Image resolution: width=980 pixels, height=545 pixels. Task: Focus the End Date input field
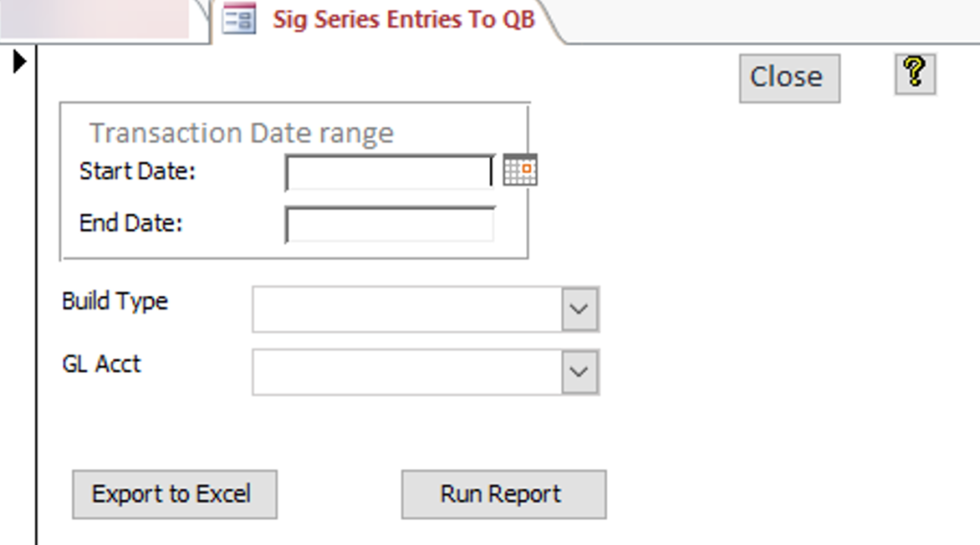(390, 225)
